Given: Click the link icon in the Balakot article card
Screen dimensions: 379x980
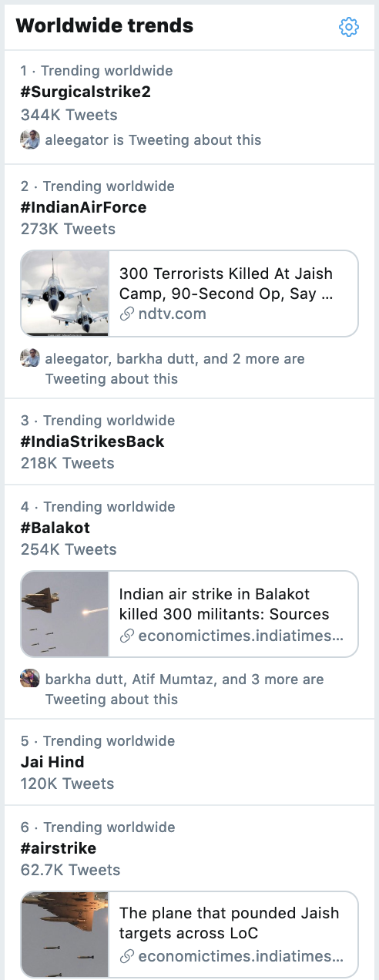Looking at the screenshot, I should (x=126, y=636).
